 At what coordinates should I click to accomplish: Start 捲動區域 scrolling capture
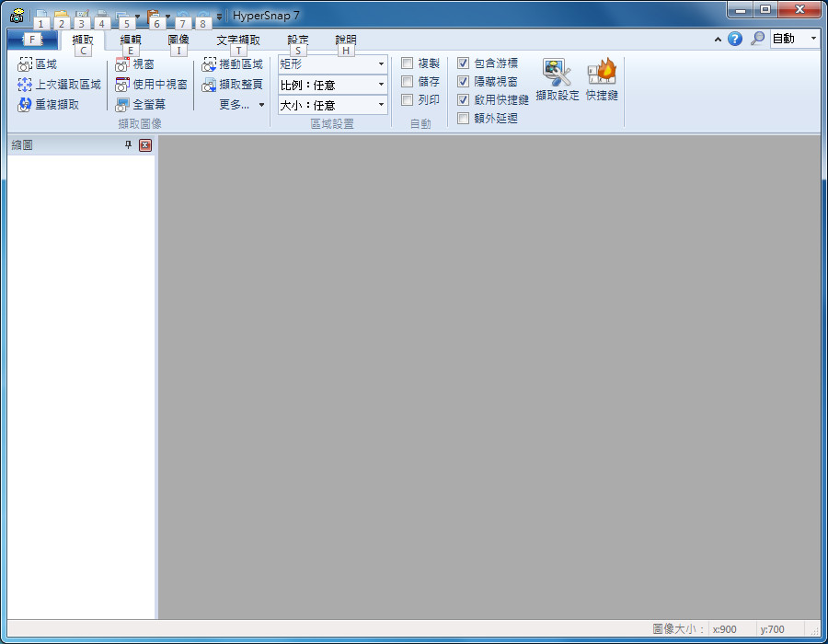[233, 64]
